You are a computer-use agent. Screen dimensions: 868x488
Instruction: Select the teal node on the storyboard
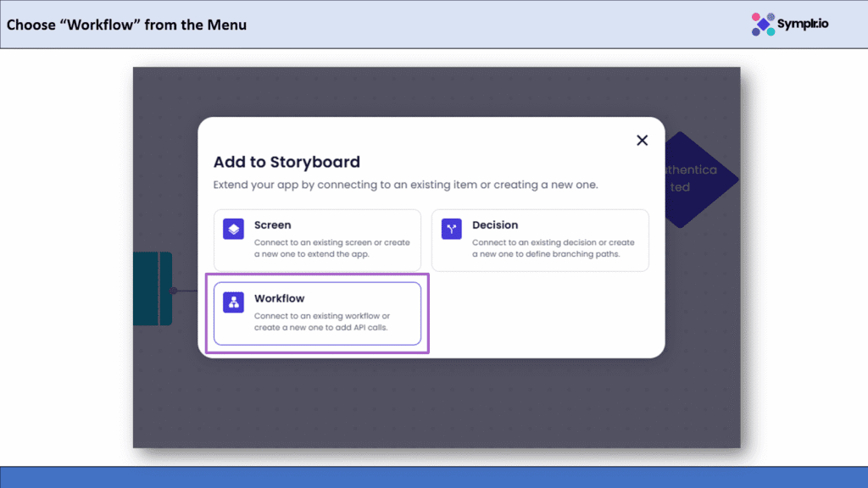click(153, 288)
